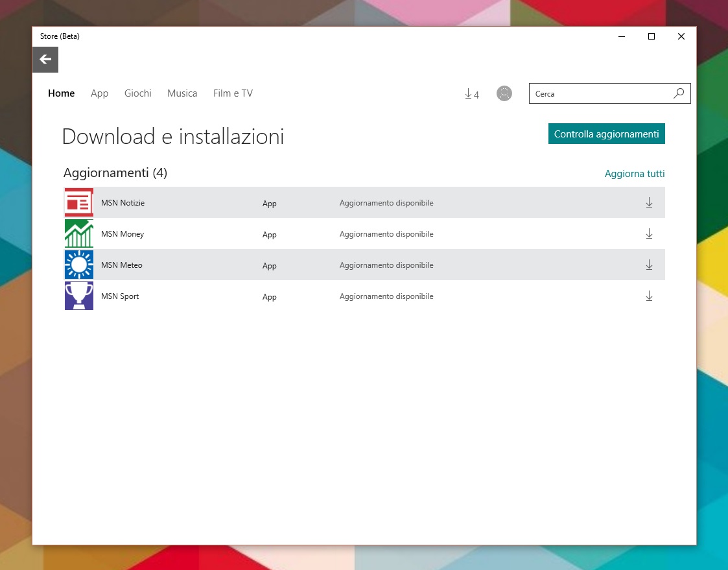Open the user account avatar
The width and height of the screenshot is (728, 570).
[x=504, y=93]
